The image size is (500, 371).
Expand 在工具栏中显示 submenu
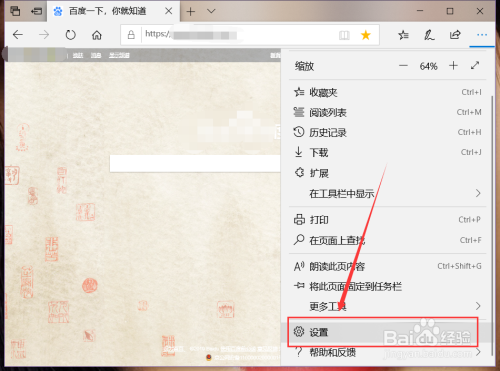pyautogui.click(x=388, y=193)
